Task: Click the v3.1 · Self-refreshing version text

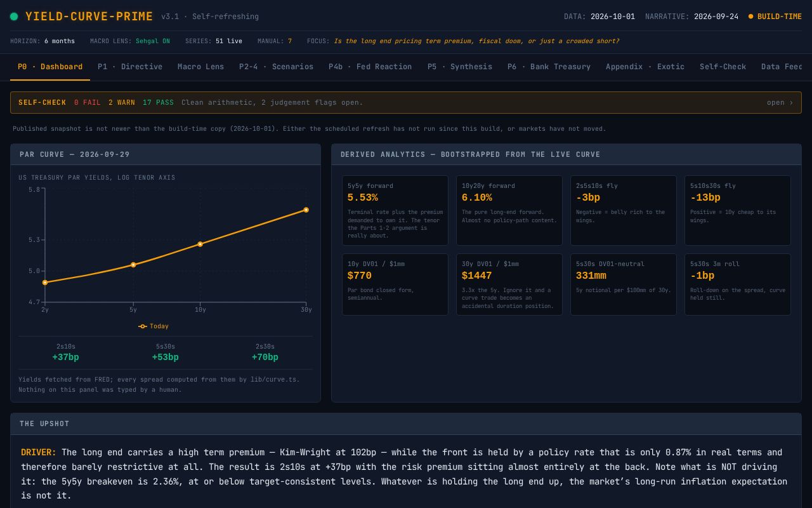Action: pyautogui.click(x=210, y=17)
